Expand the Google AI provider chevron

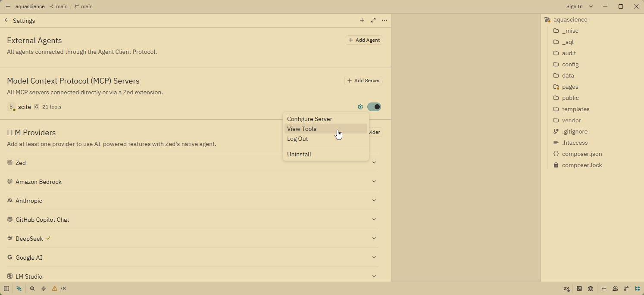pos(374,257)
